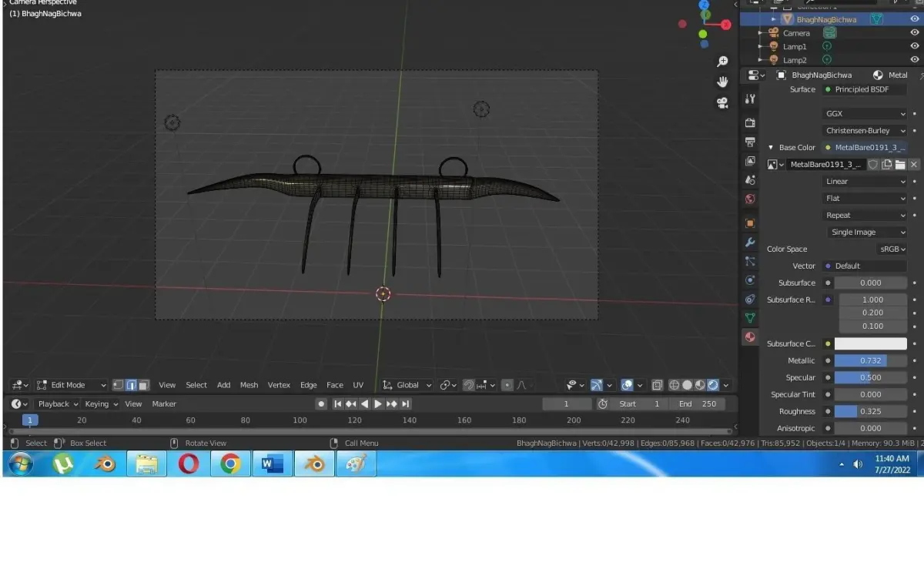Viewport: 924px width, 569px height.
Task: Open the Particles properties tab
Action: tap(750, 261)
